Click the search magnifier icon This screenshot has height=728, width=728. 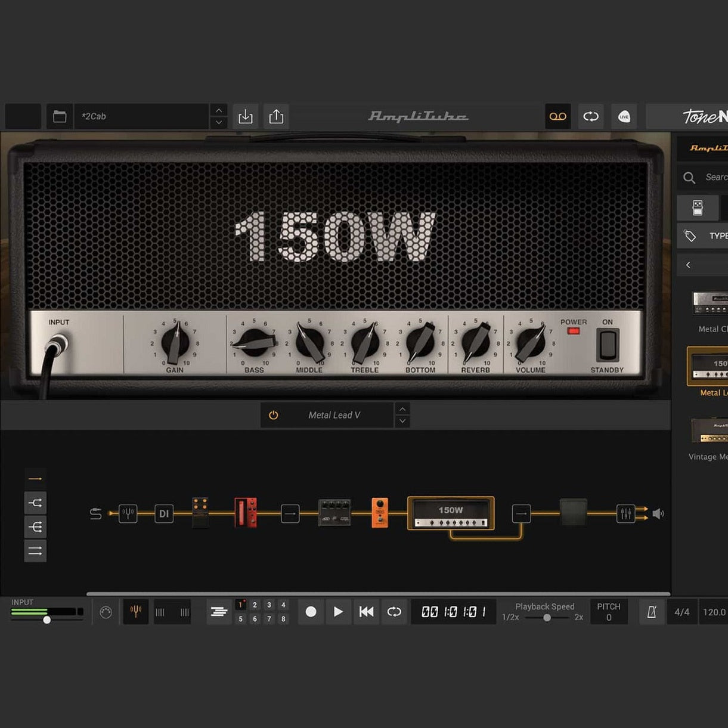(689, 178)
